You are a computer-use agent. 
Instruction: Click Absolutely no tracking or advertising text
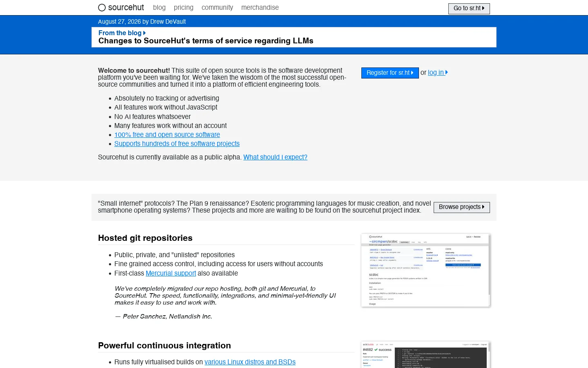point(167,98)
